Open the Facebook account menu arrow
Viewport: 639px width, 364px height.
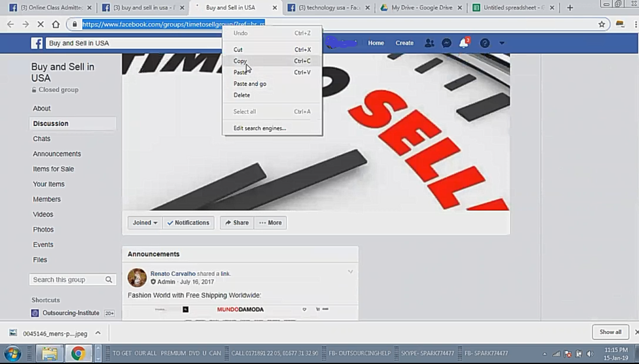(x=501, y=43)
